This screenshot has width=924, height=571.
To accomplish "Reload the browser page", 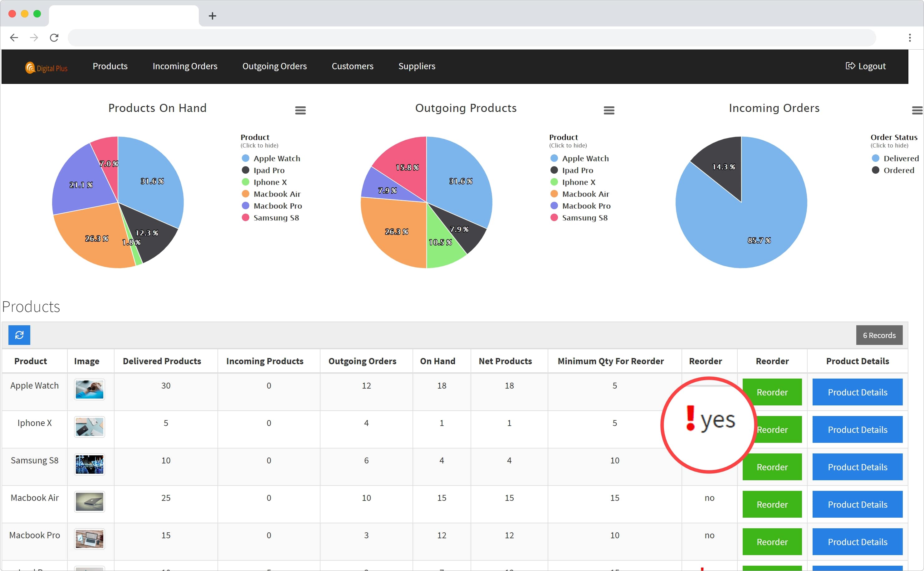I will pyautogui.click(x=54, y=38).
